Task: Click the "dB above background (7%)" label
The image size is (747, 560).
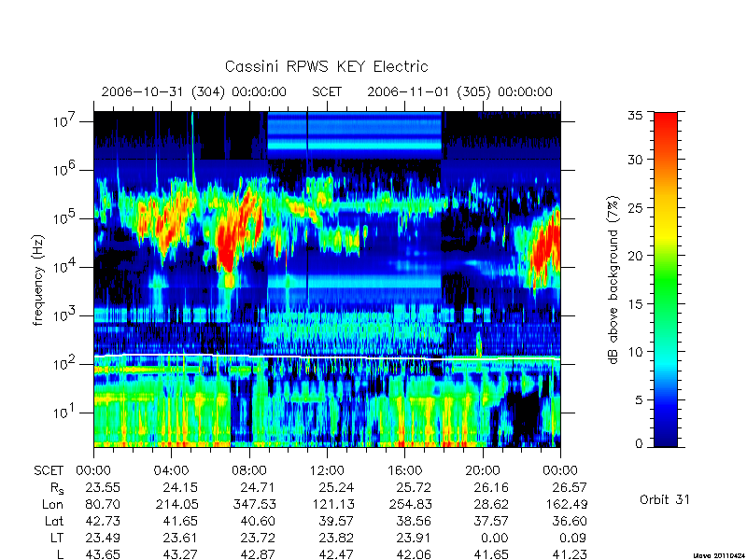Action: (x=613, y=280)
